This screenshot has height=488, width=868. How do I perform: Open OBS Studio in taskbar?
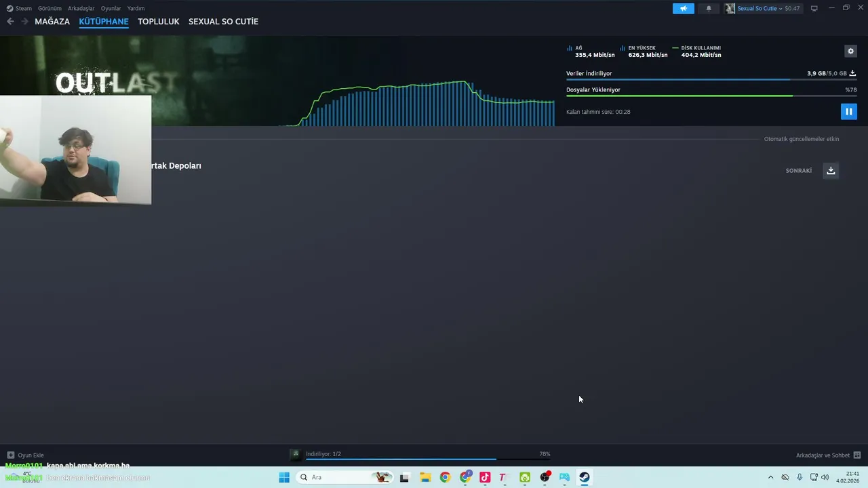point(545,477)
